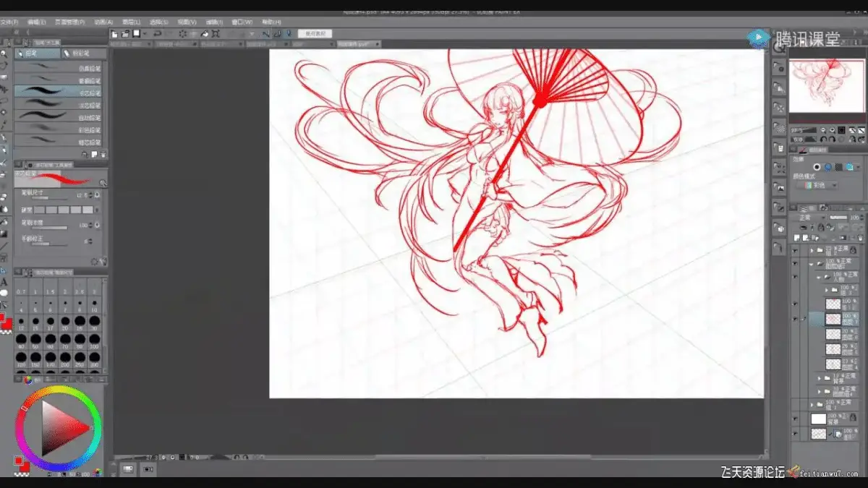The image size is (868, 488).
Task: Select the 淡芯铅笔 brush
Action: 59,105
